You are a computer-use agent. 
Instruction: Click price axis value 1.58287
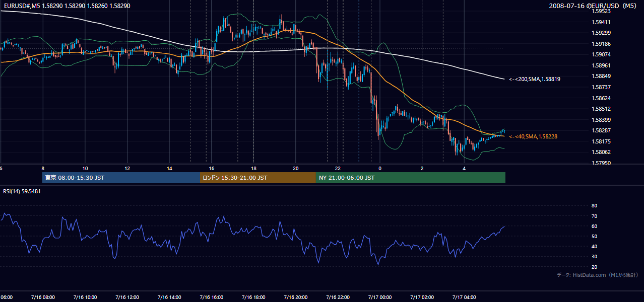[601, 130]
